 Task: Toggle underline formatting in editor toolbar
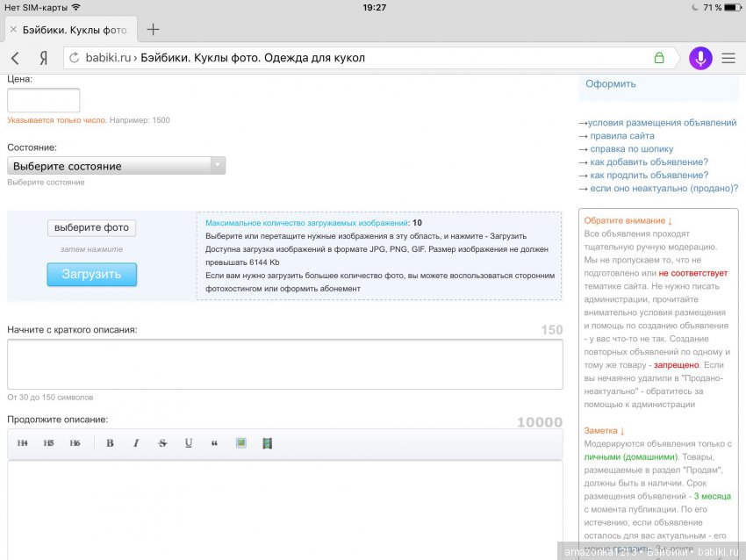click(189, 443)
